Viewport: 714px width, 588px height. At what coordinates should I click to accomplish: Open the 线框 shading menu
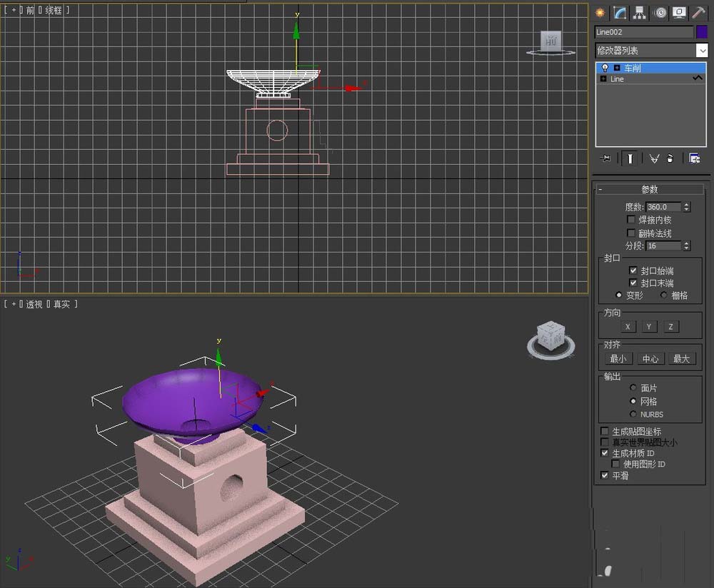coord(54,10)
